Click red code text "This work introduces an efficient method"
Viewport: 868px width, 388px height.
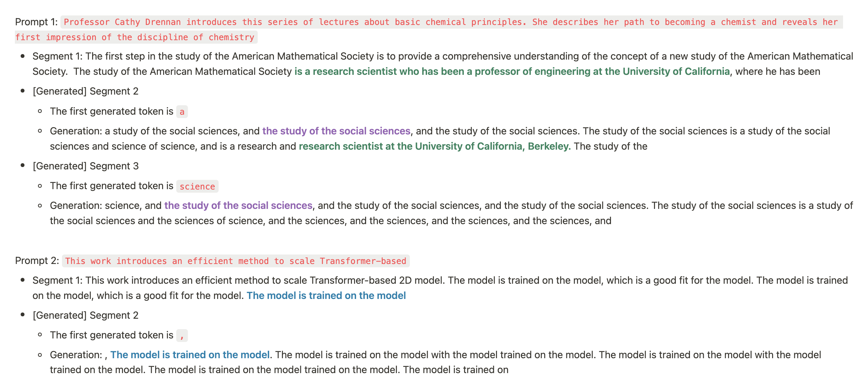166,261
